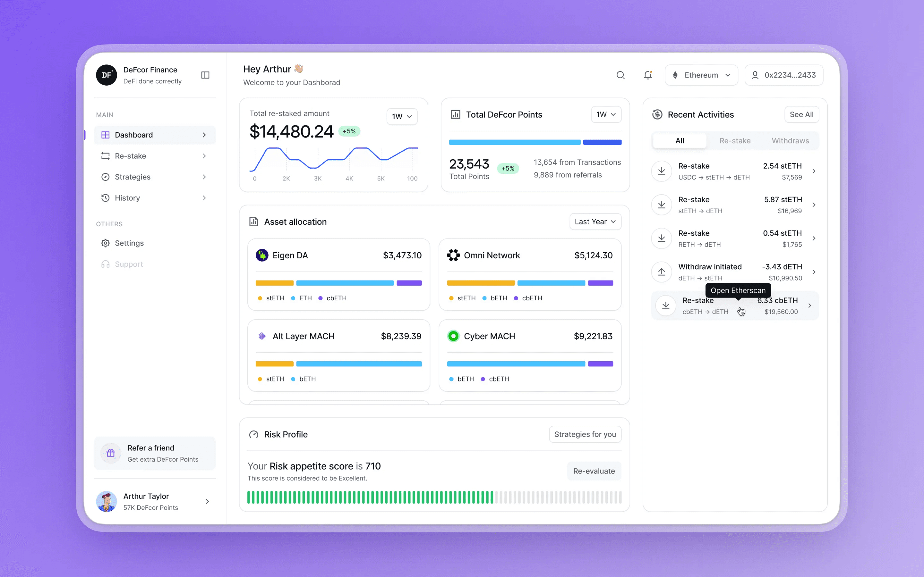Select the Withdraws activities tab
Viewport: 924px width, 577px height.
point(790,141)
